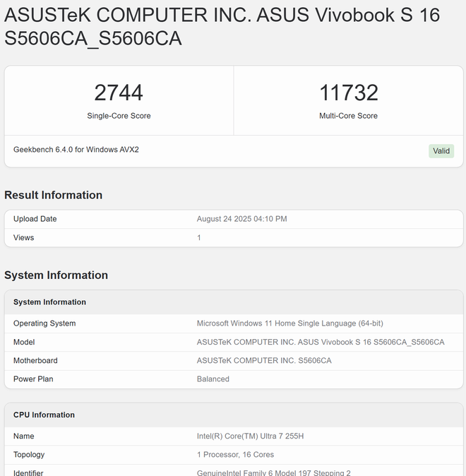
Task: Click the Balanced power plan value
Action: click(213, 379)
